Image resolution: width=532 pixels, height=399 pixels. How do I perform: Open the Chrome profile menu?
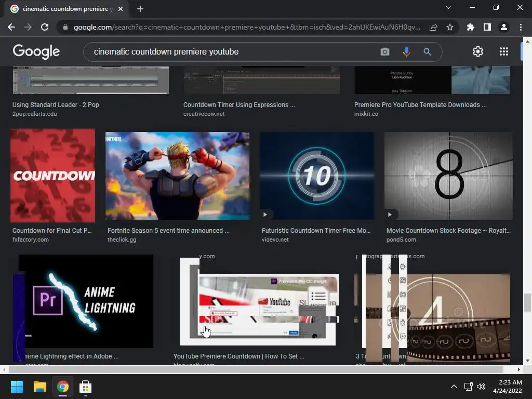point(504,27)
